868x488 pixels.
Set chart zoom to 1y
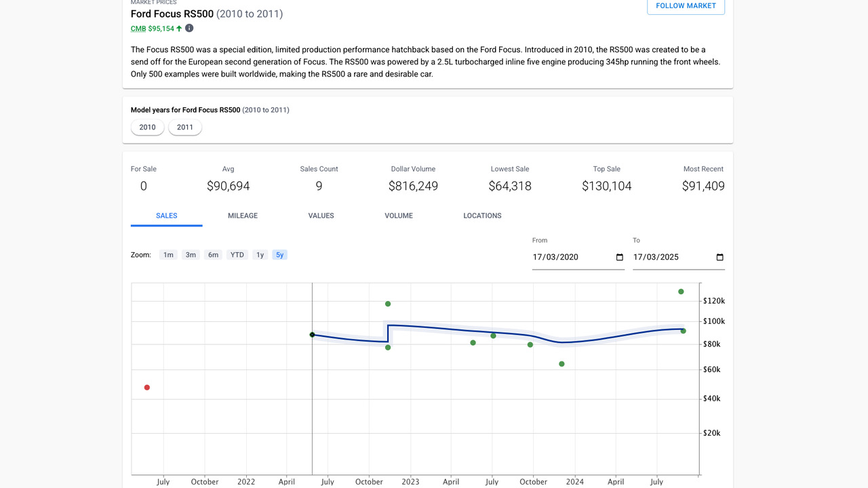[x=260, y=255]
